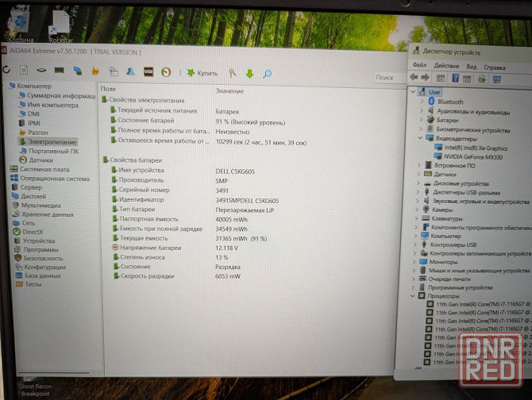Collapse the Видеоадаптеры node
The height and width of the screenshot is (400, 532).
[x=420, y=137]
